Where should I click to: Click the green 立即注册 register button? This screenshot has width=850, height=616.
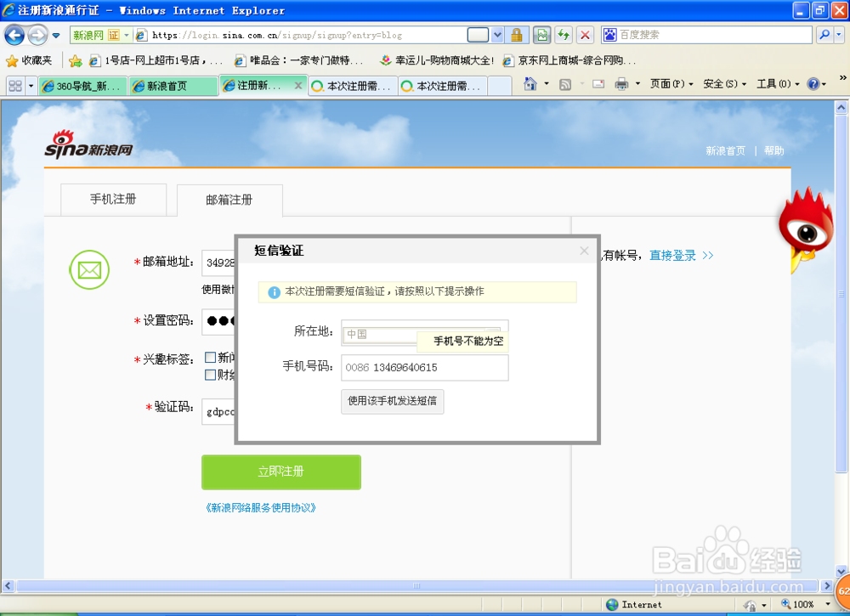(x=280, y=472)
